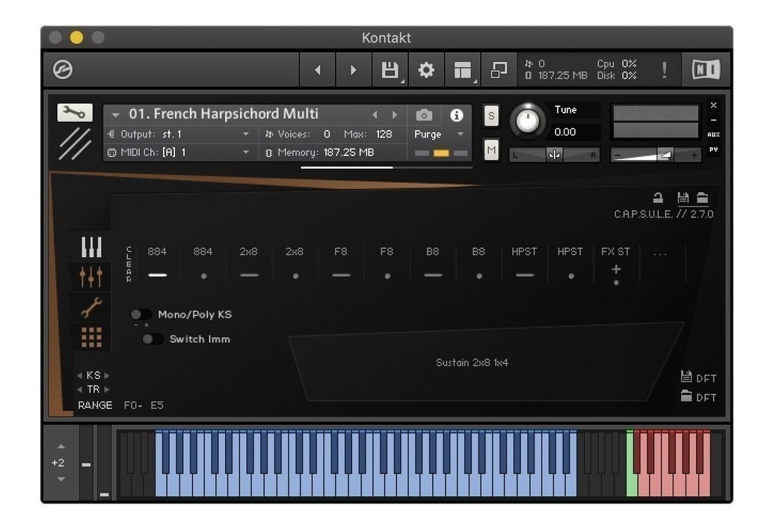This screenshot has height=532, width=773.
Task: Enable first B8 articulation slot
Action: pos(433,275)
